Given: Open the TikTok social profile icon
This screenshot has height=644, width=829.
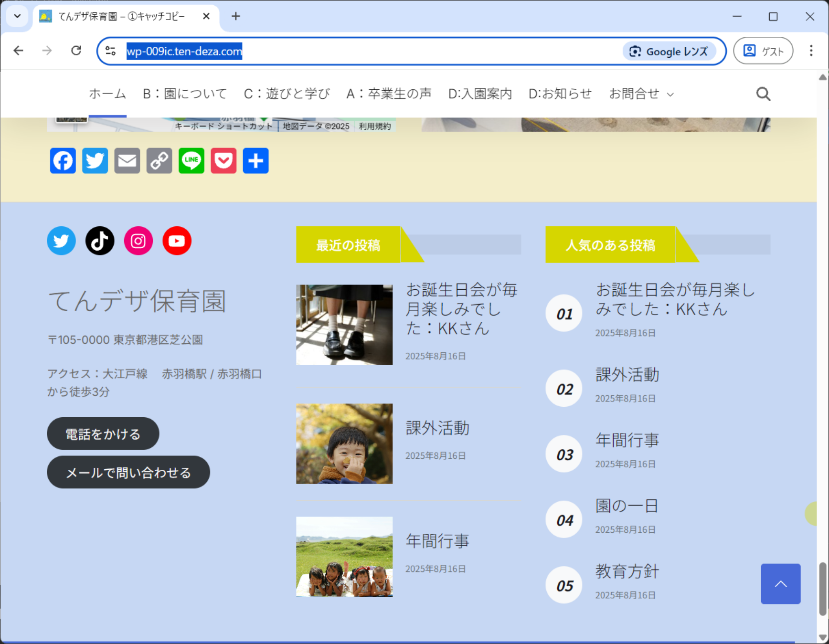Looking at the screenshot, I should [100, 241].
